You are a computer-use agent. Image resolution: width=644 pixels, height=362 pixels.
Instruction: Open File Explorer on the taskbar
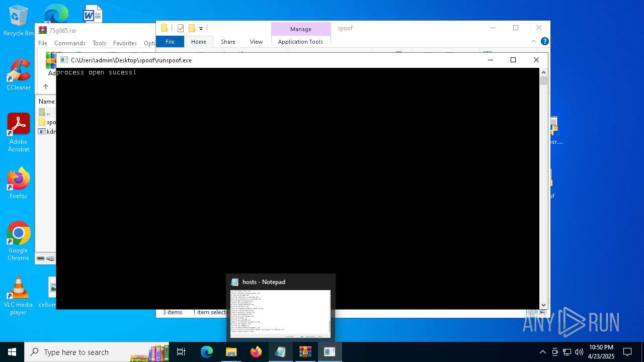(x=231, y=352)
